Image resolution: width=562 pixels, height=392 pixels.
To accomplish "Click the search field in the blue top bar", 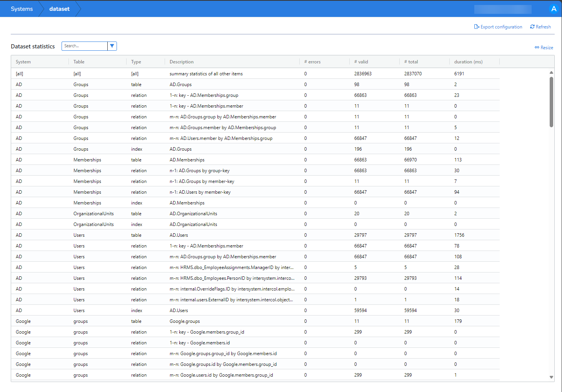I will (502, 8).
